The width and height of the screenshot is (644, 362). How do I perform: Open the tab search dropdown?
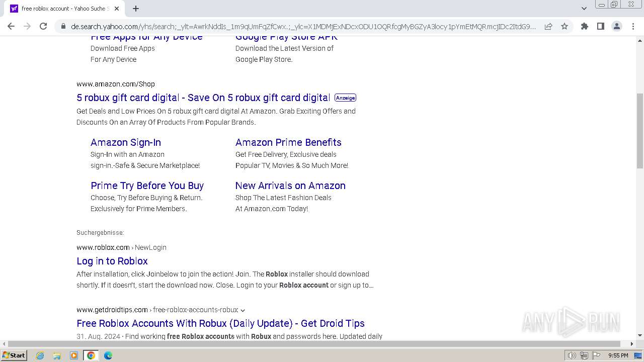584,9
